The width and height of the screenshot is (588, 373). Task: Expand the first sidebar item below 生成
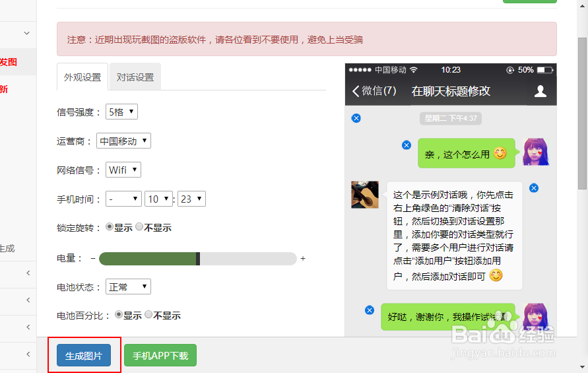(x=28, y=273)
